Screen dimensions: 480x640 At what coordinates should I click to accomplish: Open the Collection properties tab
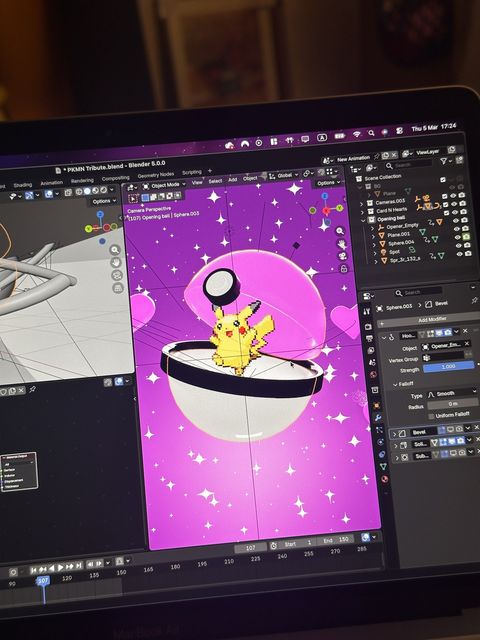click(375, 391)
